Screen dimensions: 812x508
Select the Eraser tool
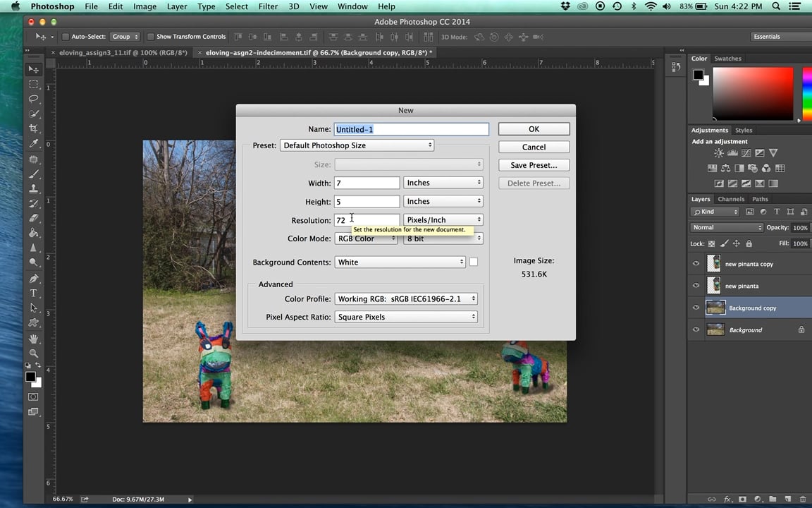[34, 218]
